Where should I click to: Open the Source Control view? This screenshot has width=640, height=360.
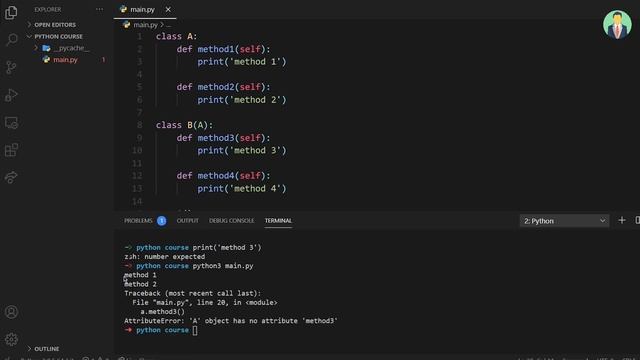point(11,67)
